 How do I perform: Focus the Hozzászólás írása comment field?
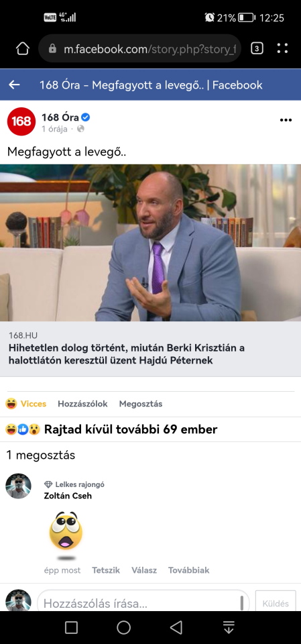coord(143,603)
